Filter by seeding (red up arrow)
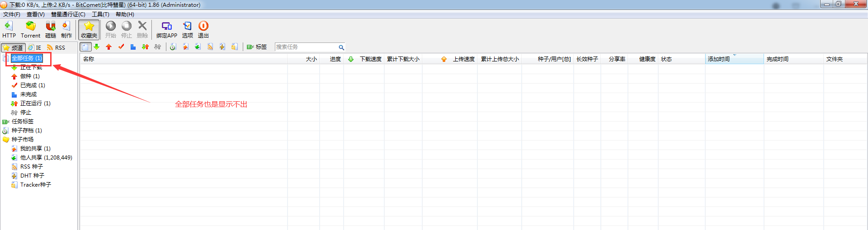 point(109,47)
